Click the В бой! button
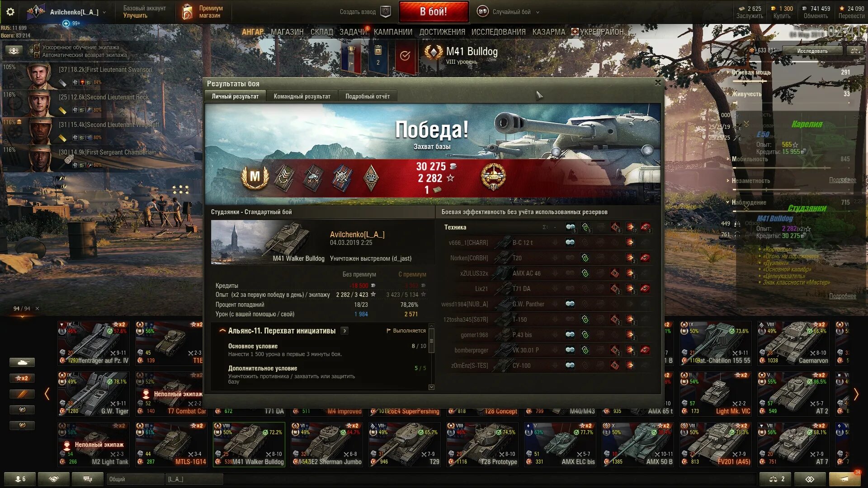868x488 pixels. click(x=434, y=12)
